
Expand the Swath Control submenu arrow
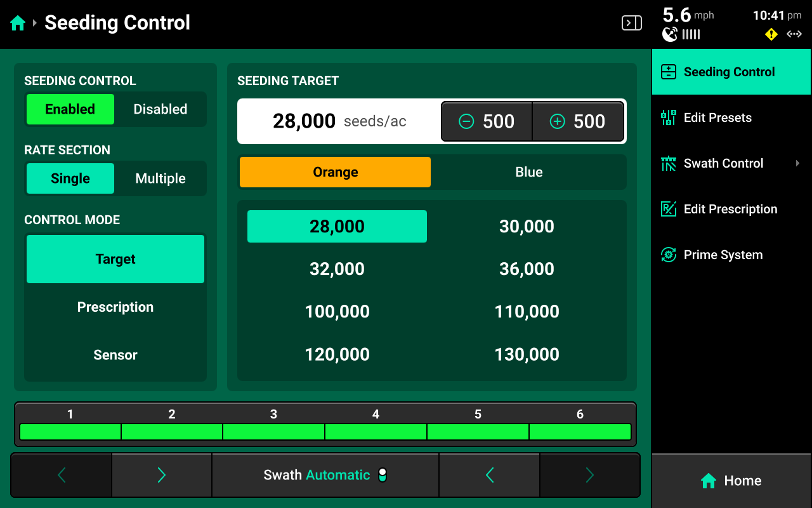click(x=797, y=163)
